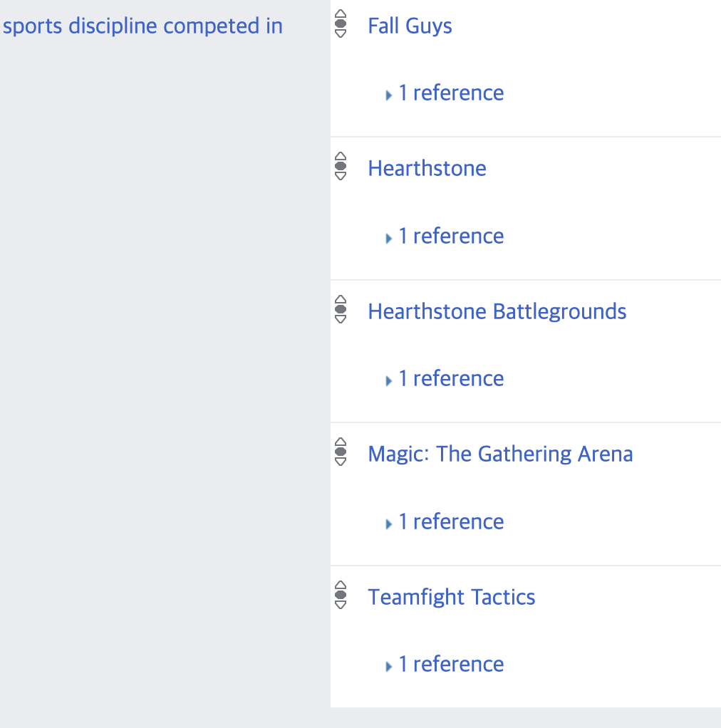Click deprecated rank arrow beside Hearthstone Battlegrounds
721x728 pixels.
tap(341, 319)
